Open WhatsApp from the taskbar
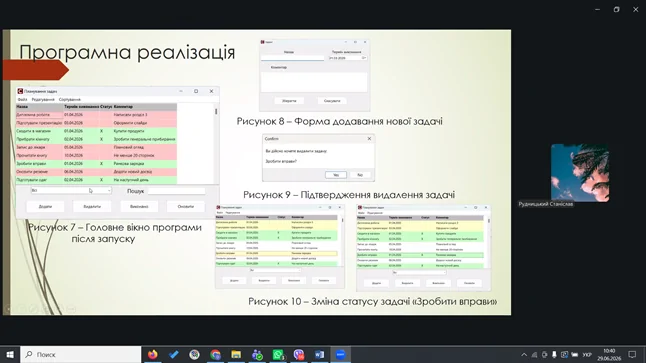Viewport: 646px width, 363px height. [x=278, y=354]
